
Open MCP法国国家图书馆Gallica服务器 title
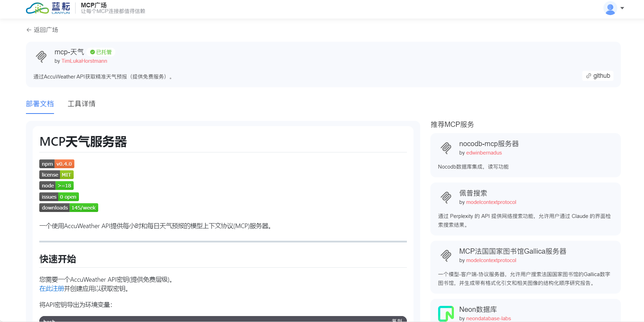(513, 251)
